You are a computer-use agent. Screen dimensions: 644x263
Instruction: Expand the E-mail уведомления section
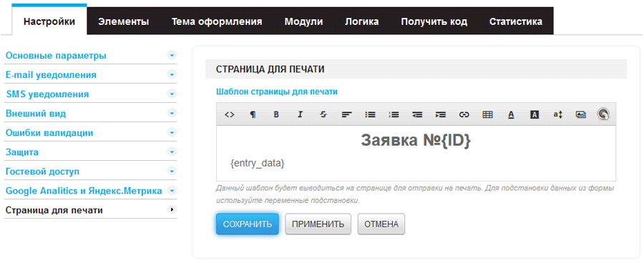pyautogui.click(x=172, y=74)
